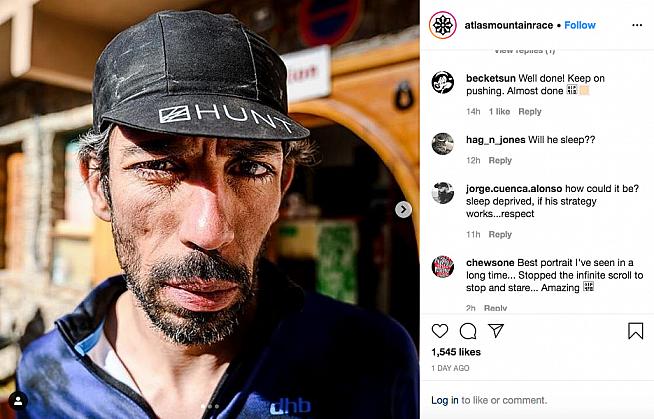Reply to becketsun's comment
The height and width of the screenshot is (419, 654).
530,111
